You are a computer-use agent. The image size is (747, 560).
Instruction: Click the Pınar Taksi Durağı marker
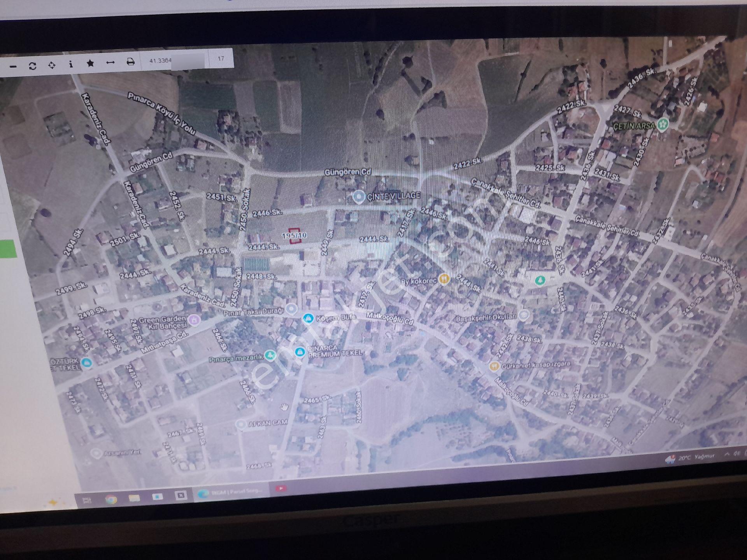tap(291, 309)
